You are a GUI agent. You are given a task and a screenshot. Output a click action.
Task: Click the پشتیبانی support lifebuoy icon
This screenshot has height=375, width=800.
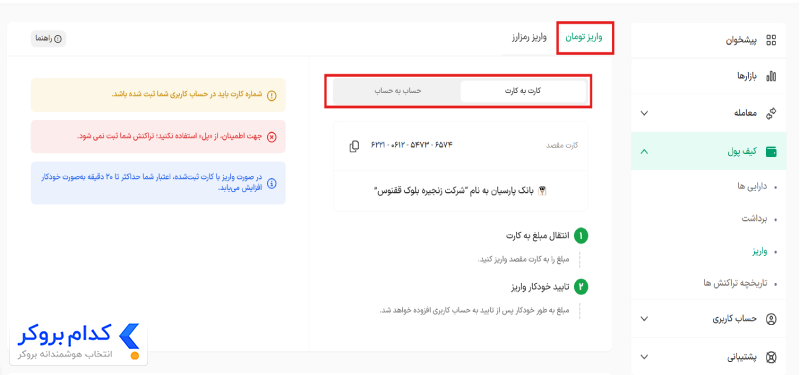tap(771, 358)
